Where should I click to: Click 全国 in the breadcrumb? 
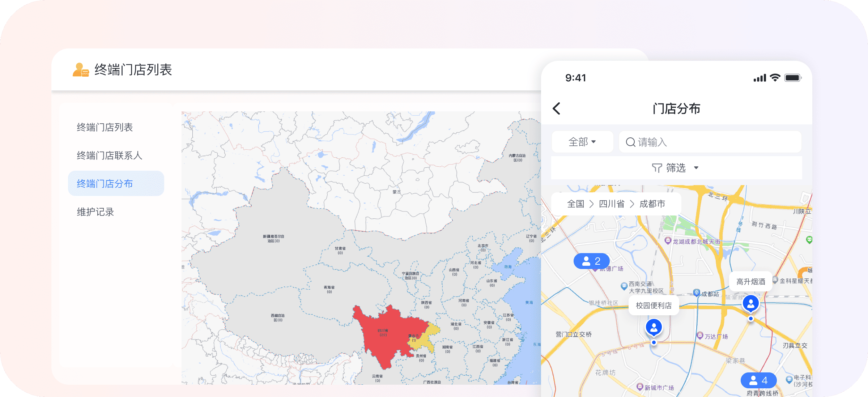click(575, 204)
